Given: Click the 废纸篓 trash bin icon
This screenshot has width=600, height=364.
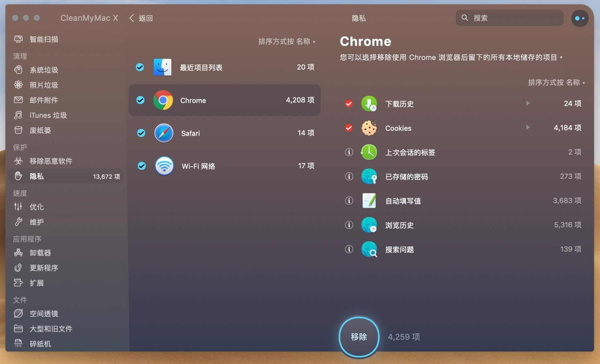Looking at the screenshot, I should pos(18,130).
